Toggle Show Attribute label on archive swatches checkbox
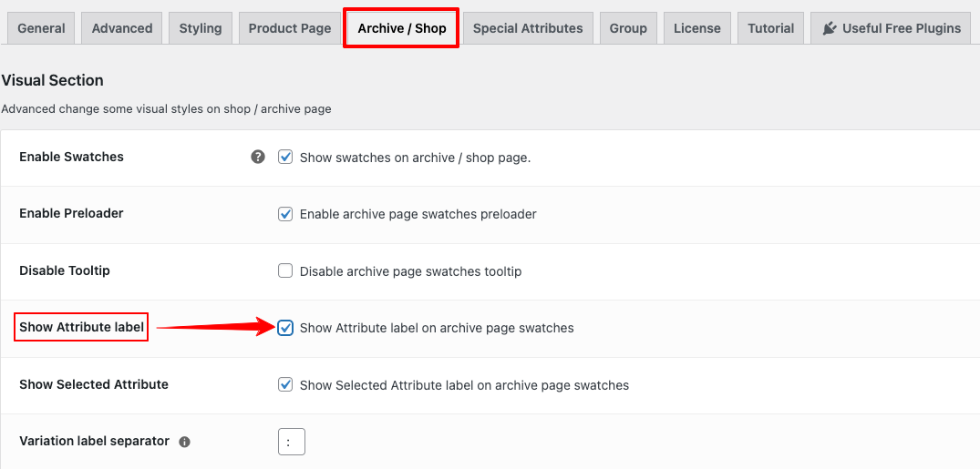The width and height of the screenshot is (980, 469). tap(285, 328)
